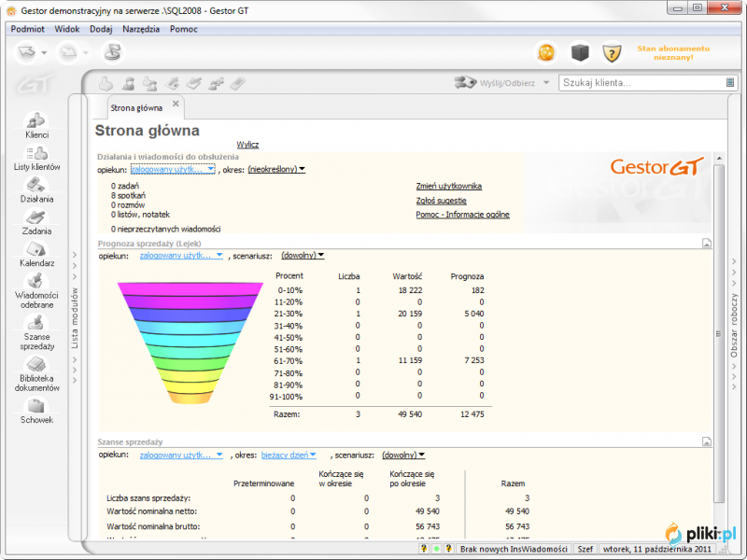Image resolution: width=747 pixels, height=560 pixels.
Task: Open opiekun dropdown in Szanse sprzedaży
Action: pos(181,455)
